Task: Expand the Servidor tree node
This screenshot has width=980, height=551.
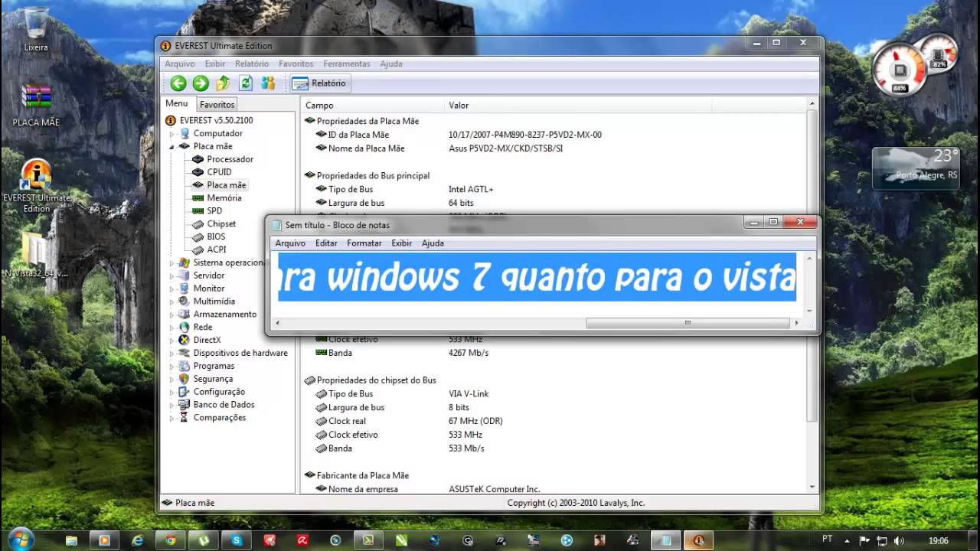Action: (x=172, y=275)
